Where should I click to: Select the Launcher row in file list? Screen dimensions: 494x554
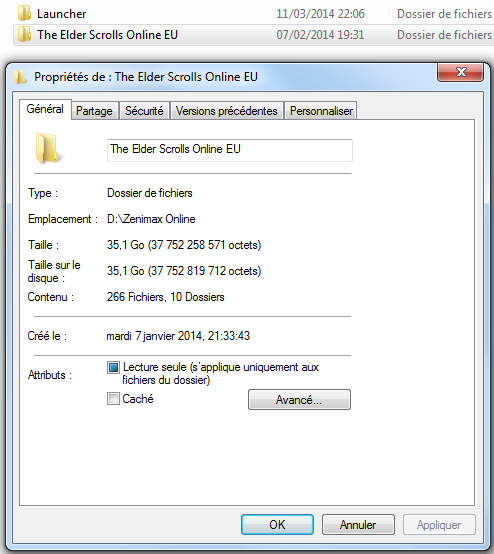pyautogui.click(x=254, y=13)
